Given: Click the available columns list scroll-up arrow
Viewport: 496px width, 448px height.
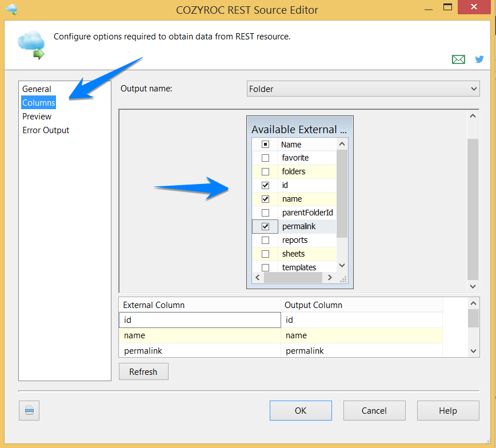Looking at the screenshot, I should [342, 144].
